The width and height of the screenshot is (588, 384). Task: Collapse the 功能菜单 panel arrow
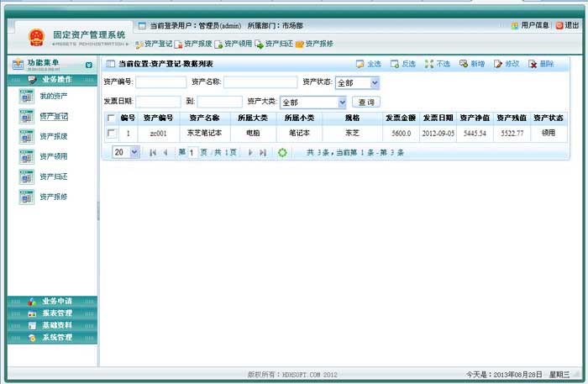[89, 64]
